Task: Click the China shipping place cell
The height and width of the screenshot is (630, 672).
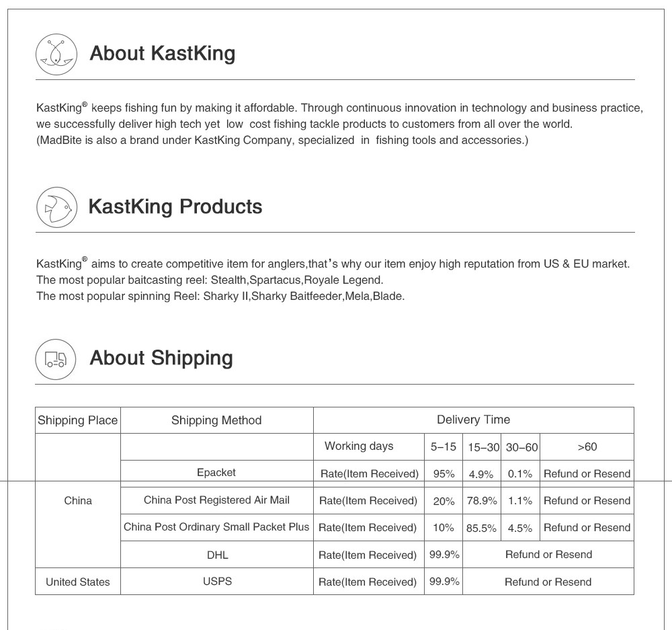Action: coord(78,500)
